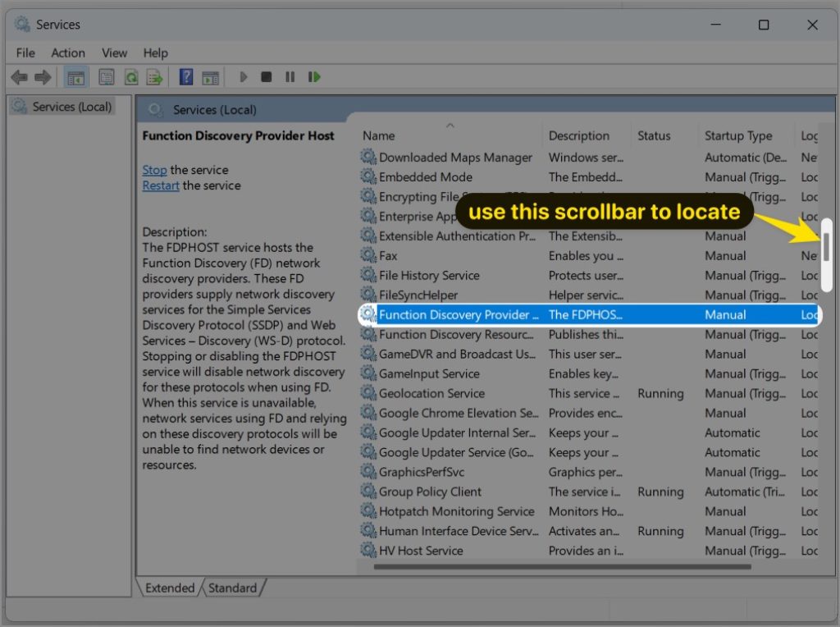The height and width of the screenshot is (627, 840).
Task: Select the GraphicsPerfSvc service
Action: coord(587,472)
